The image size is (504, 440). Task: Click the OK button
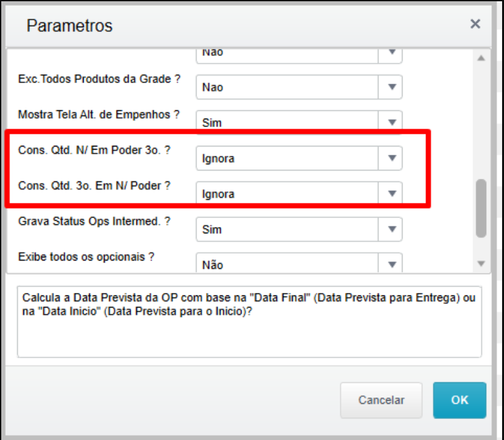(460, 400)
